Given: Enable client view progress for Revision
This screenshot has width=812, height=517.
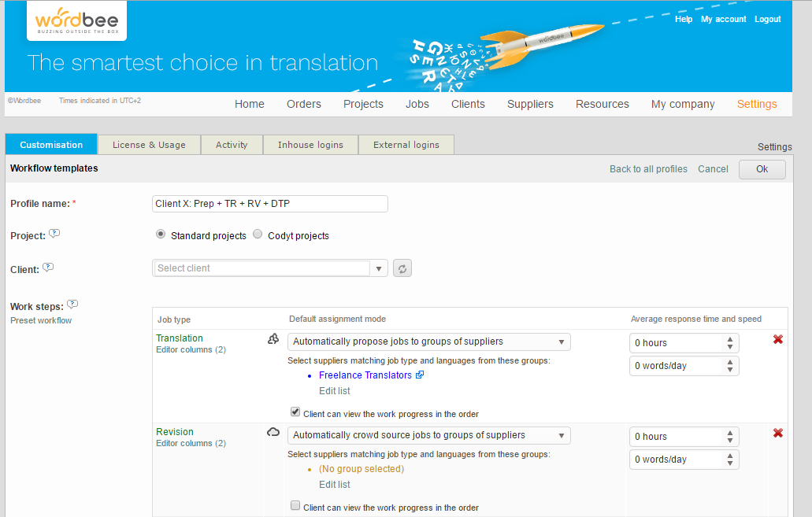Looking at the screenshot, I should pyautogui.click(x=295, y=506).
